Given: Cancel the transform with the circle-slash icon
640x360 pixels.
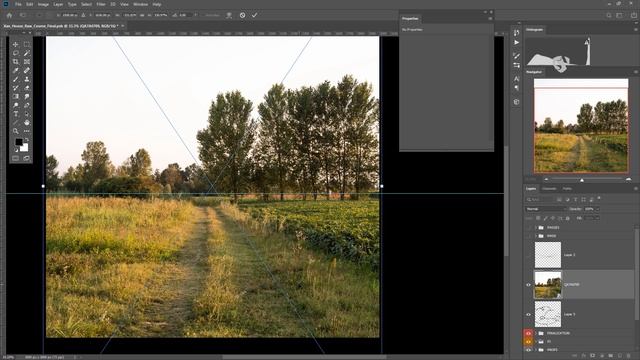Looking at the screenshot, I should coord(242,15).
